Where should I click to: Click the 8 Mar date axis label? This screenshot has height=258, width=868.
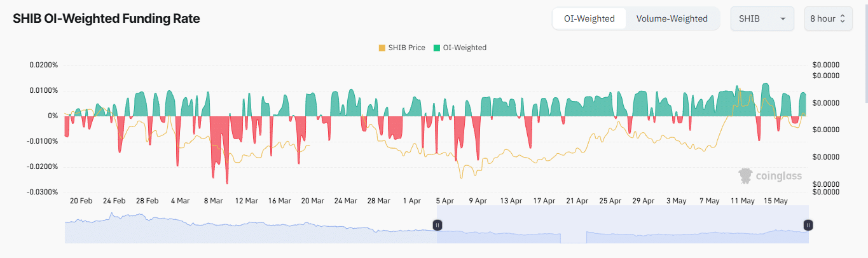[x=213, y=201]
